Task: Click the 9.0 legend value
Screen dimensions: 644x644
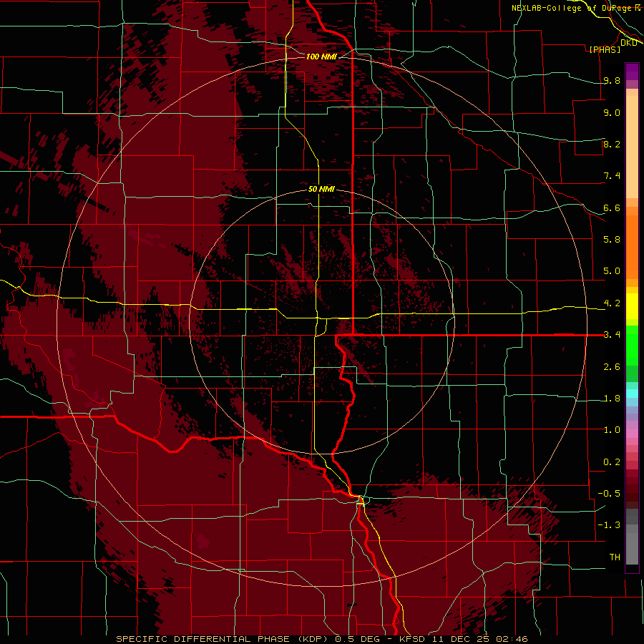Action: pos(612,112)
